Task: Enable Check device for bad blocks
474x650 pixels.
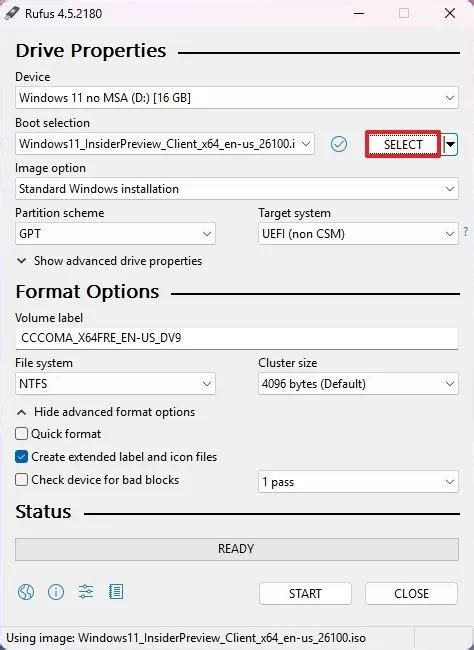Action: pyautogui.click(x=21, y=480)
